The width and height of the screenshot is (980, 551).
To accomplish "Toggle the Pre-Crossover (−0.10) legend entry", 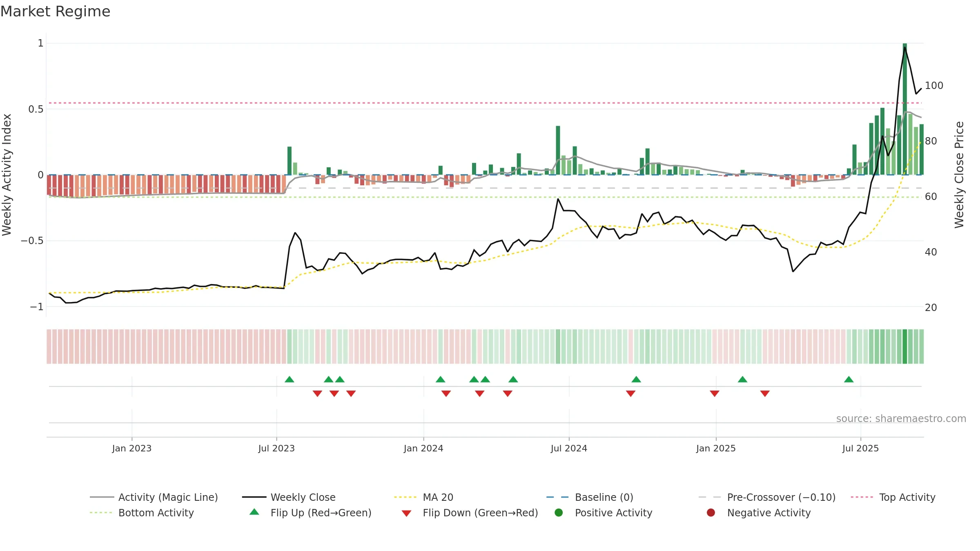I will tap(767, 497).
